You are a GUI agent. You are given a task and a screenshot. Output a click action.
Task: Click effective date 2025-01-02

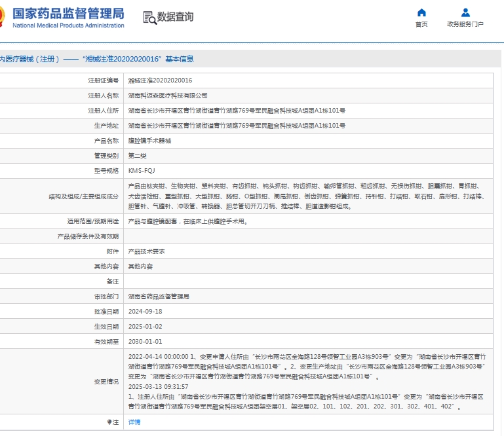pos(145,327)
